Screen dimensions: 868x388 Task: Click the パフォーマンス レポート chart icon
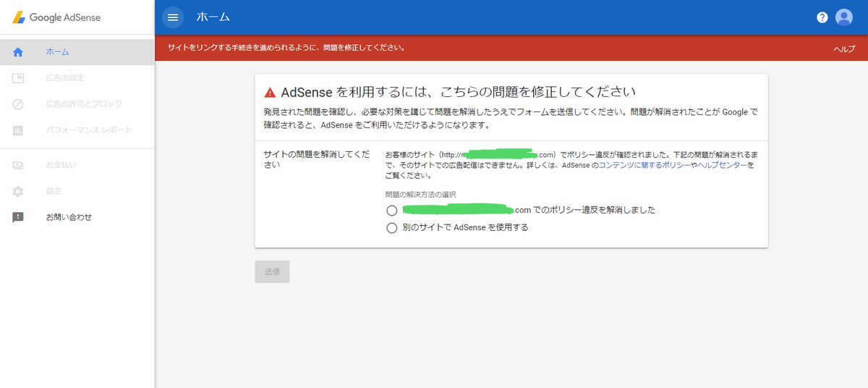[18, 130]
